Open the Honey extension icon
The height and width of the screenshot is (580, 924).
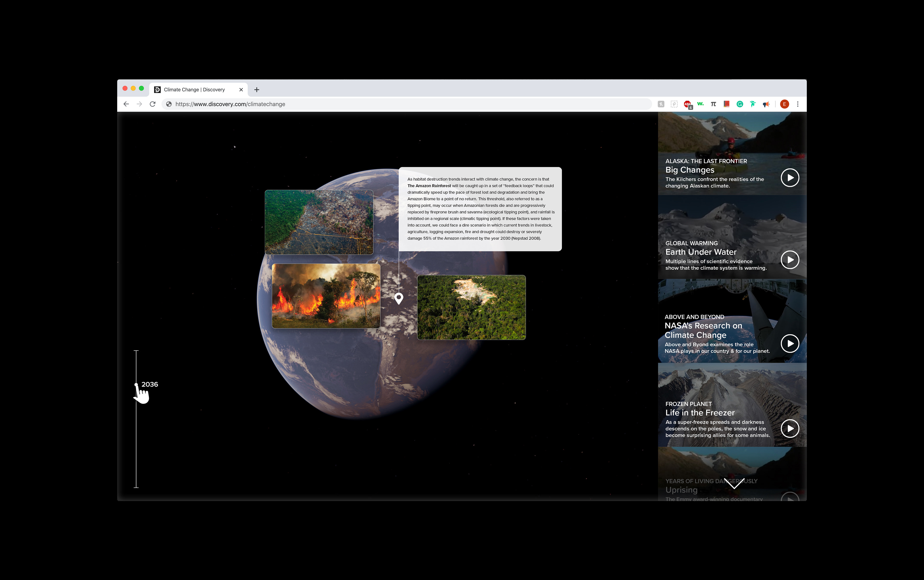(x=661, y=104)
